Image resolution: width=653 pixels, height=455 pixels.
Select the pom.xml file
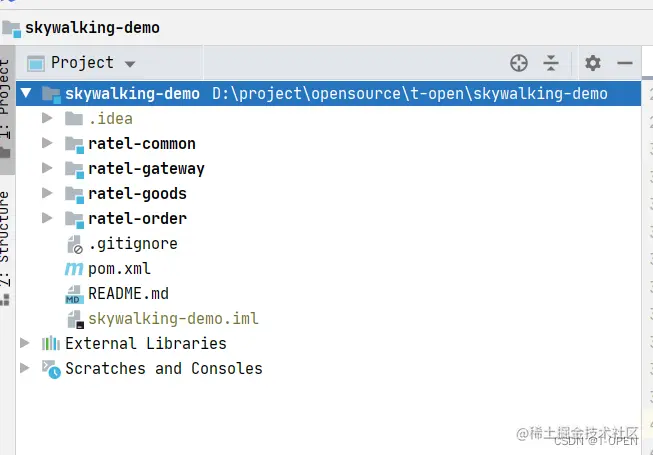coord(119,269)
